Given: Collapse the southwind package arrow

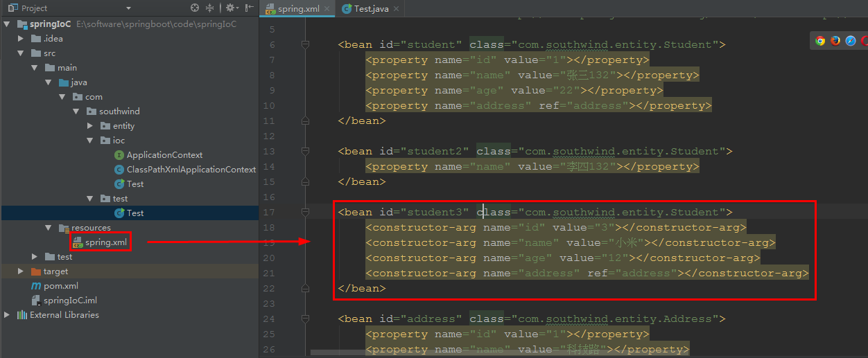Looking at the screenshot, I should coord(76,111).
